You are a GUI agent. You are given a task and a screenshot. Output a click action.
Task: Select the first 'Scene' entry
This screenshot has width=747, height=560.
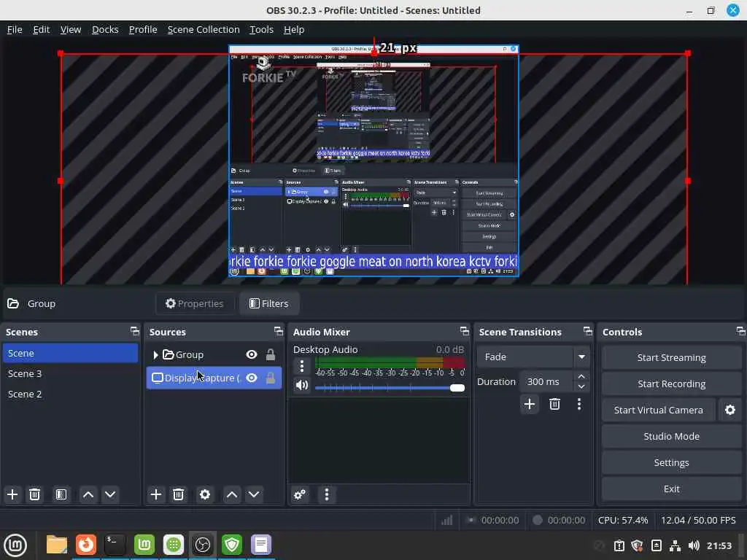[x=70, y=353]
